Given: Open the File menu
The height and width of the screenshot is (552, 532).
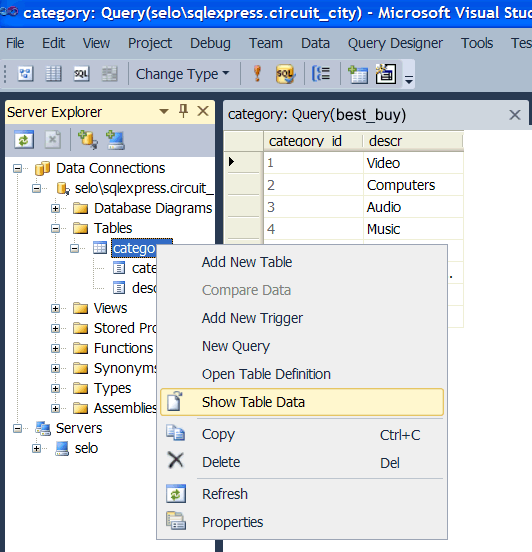Looking at the screenshot, I should pyautogui.click(x=15, y=43).
